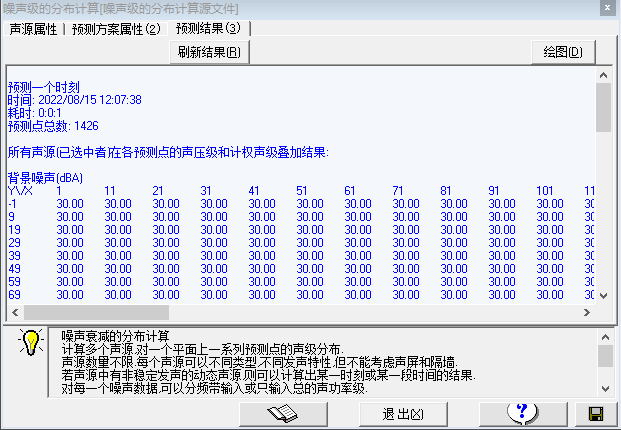Click the 30.00 value at row 9, column 1
This screenshot has height=430, width=621.
pos(70,217)
